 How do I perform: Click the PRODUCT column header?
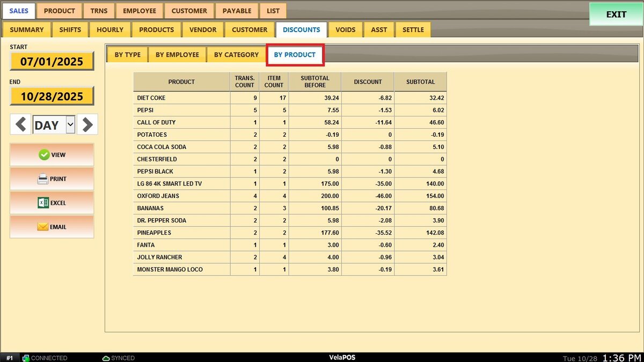pyautogui.click(x=181, y=82)
